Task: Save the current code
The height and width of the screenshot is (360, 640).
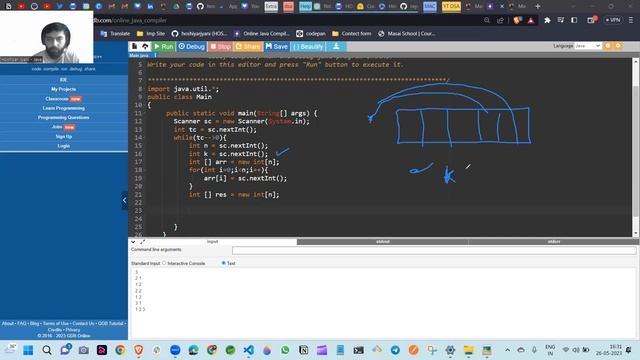Action: click(x=276, y=47)
